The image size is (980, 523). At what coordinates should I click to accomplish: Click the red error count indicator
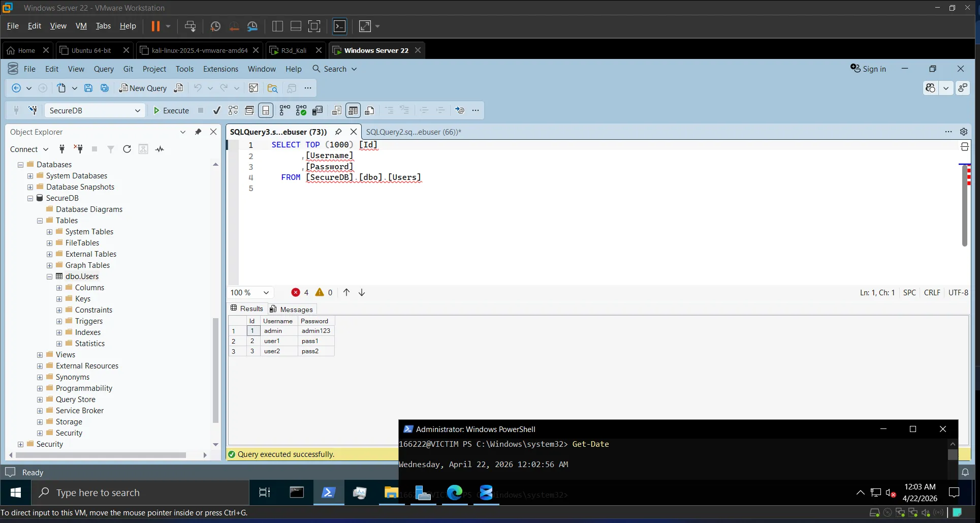point(300,292)
